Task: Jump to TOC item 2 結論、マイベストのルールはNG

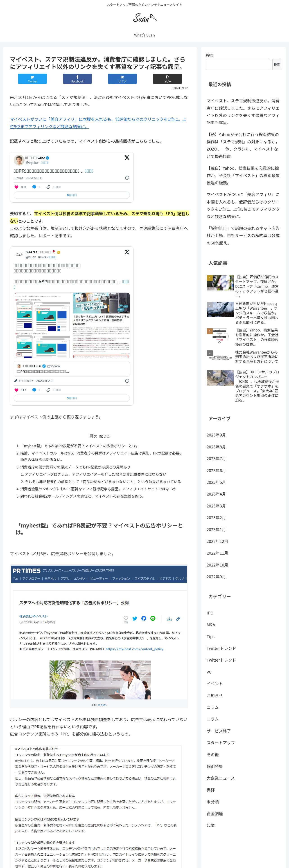Action: [x=101, y=456]
